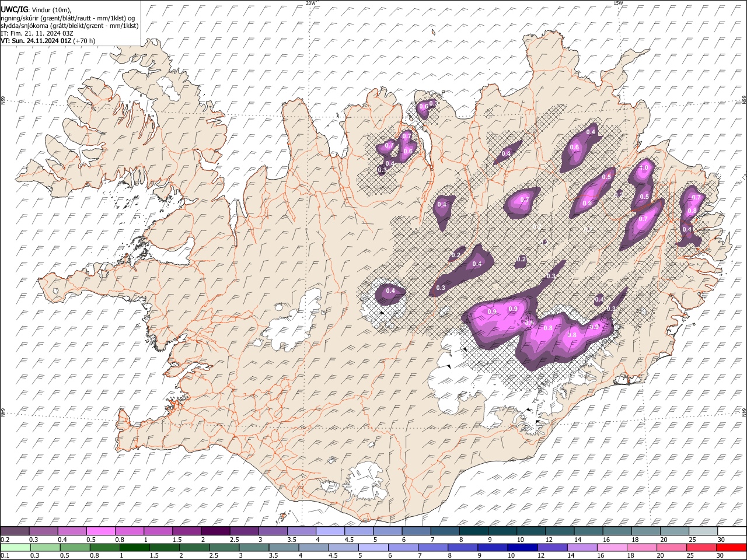The image size is (747, 560).
Task: Choose top legend swatch between 4 and 4.5
Action: [330, 531]
